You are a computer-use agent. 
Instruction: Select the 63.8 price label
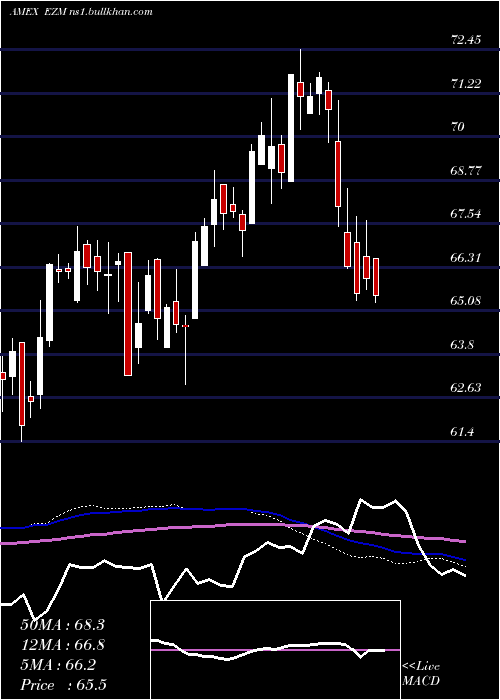(x=462, y=345)
